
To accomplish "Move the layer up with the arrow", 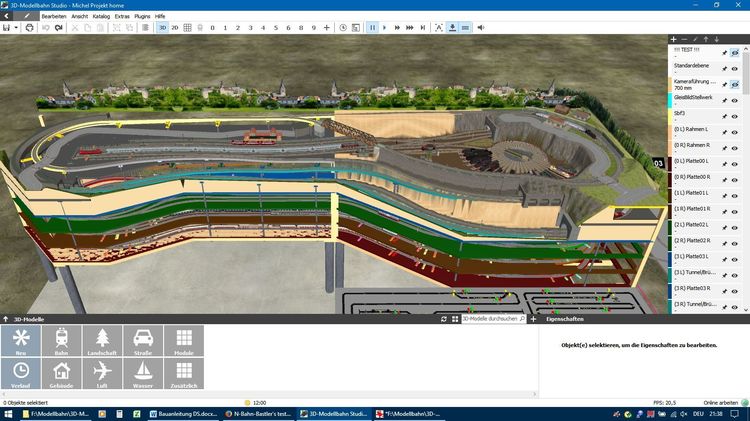I will click(x=706, y=39).
